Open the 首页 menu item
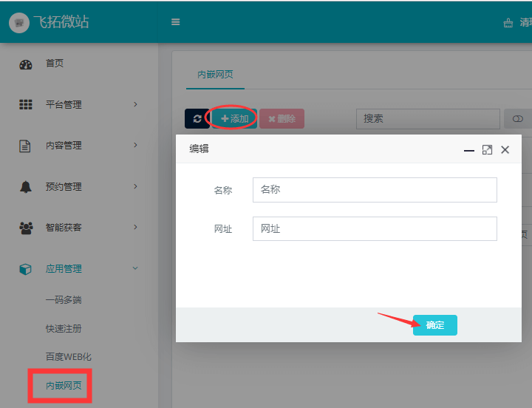 pos(55,63)
